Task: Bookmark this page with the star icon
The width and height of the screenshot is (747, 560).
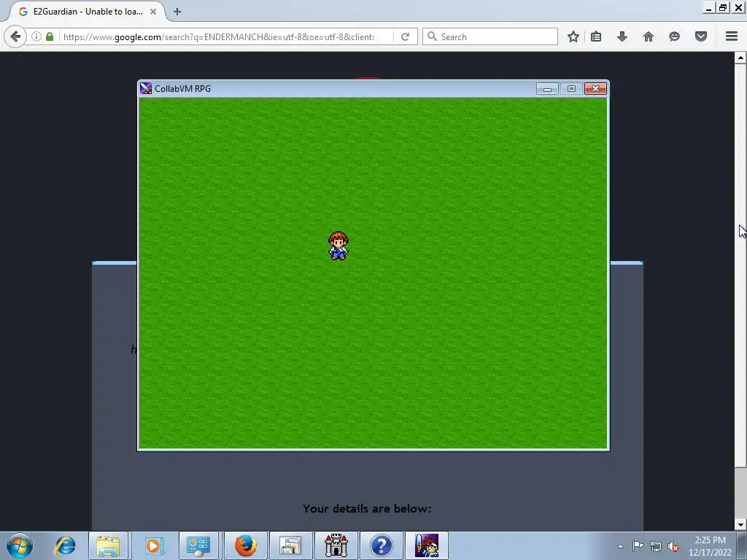Action: click(x=573, y=36)
